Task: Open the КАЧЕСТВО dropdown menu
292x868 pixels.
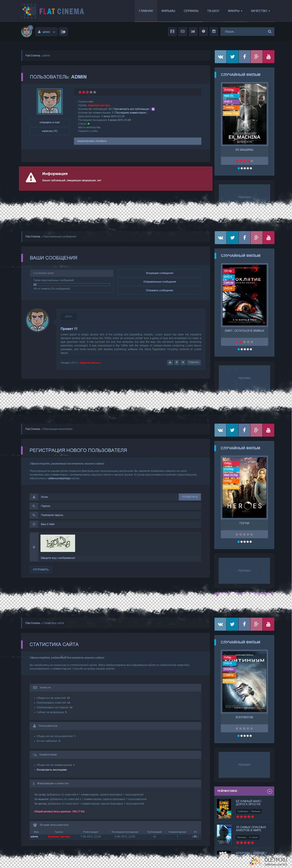Action: click(x=260, y=11)
